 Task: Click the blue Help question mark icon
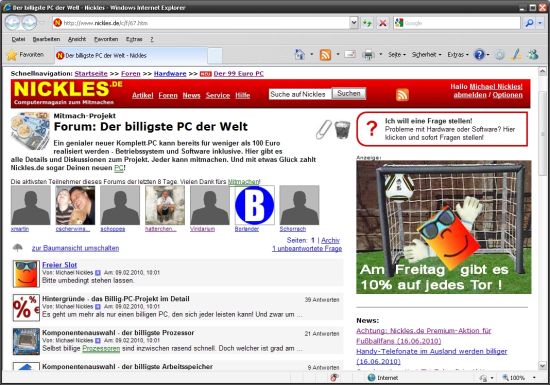479,55
